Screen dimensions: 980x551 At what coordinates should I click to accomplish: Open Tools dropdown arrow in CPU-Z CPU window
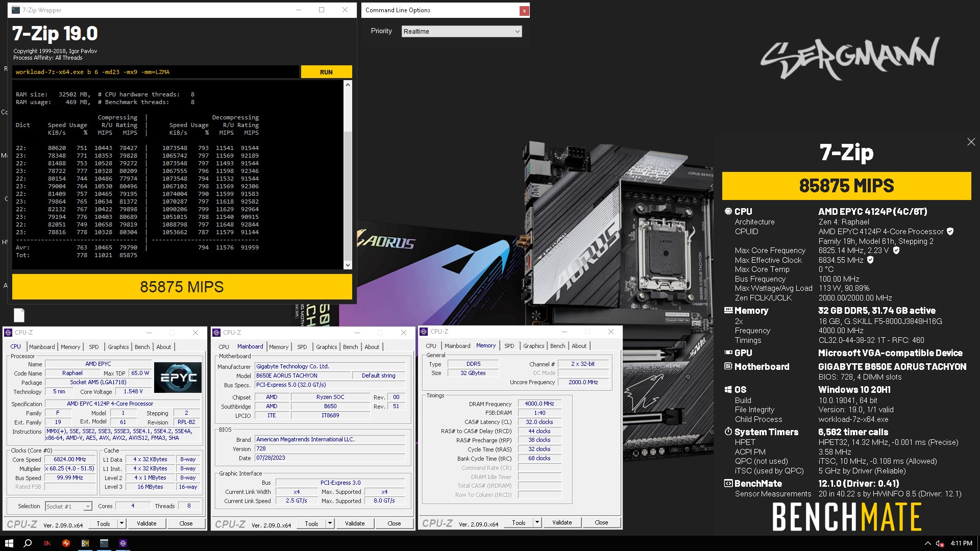pos(121,523)
